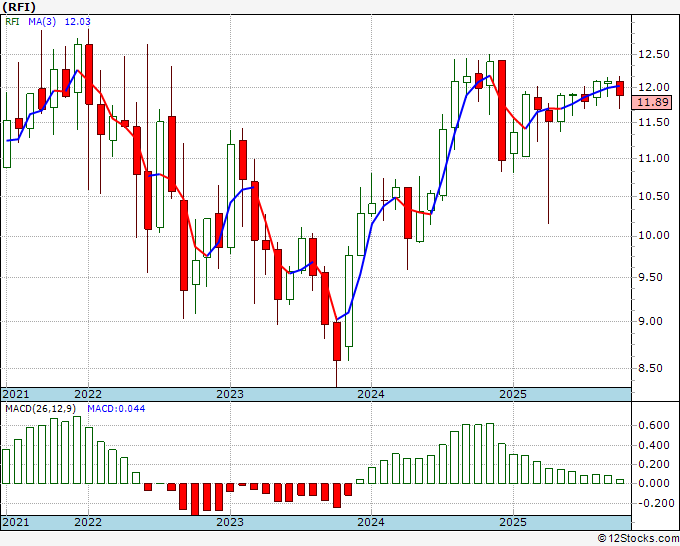The width and height of the screenshot is (680, 546).
Task: Click the (RFI) chart title
Action: point(19,7)
